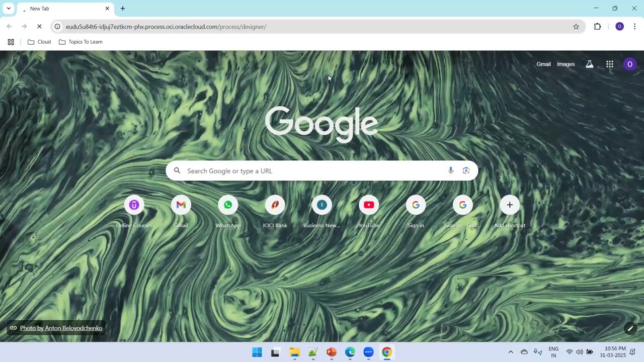Click the Google search box

pyautogui.click(x=322, y=171)
